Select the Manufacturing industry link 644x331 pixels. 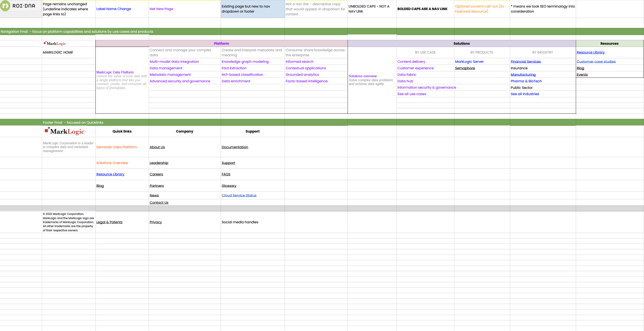click(523, 75)
